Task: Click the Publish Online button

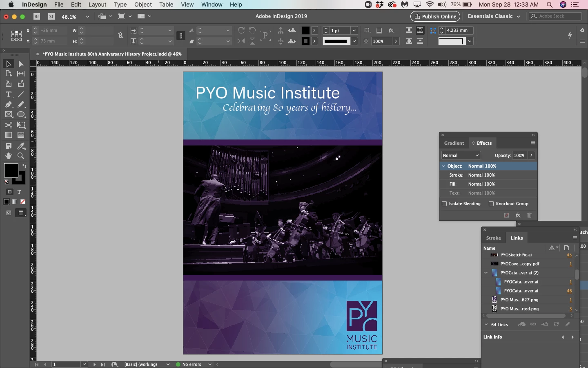Action: [x=435, y=16]
